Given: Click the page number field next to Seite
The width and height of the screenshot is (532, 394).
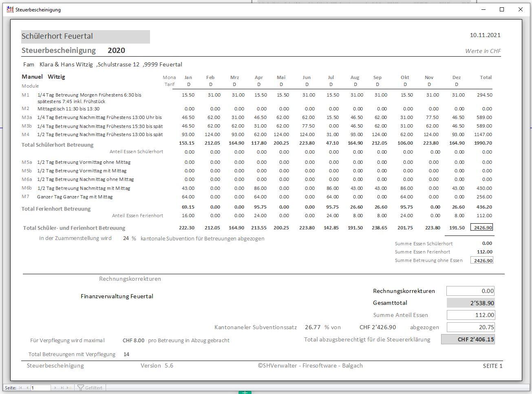Looking at the screenshot, I should 41,388.
